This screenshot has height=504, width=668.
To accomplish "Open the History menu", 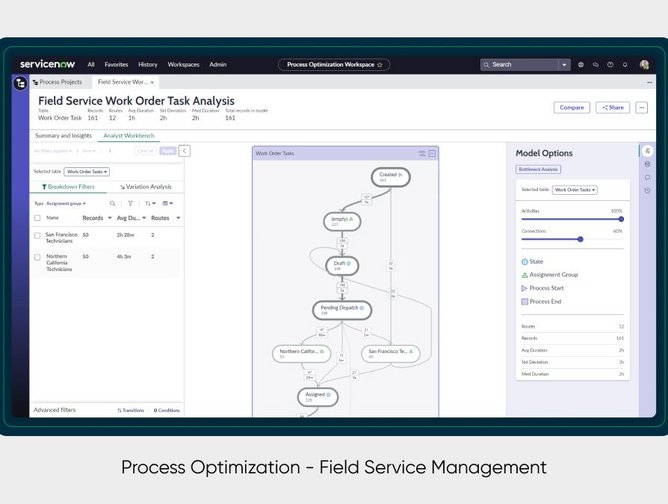I will coord(148,65).
